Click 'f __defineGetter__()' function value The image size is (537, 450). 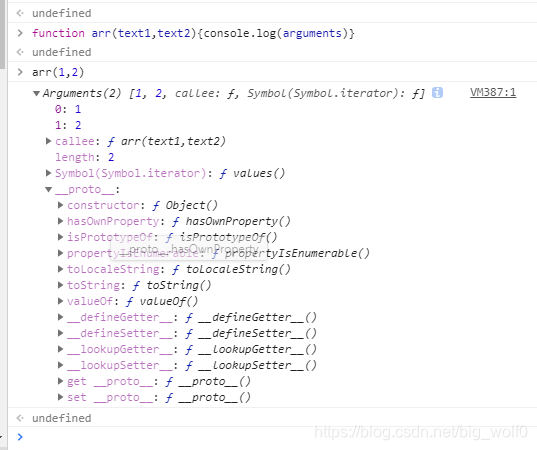point(251,317)
